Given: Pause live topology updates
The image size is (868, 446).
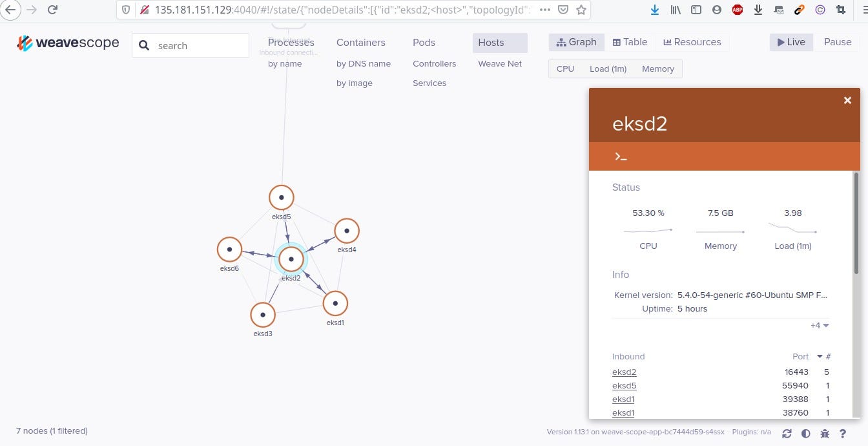Looking at the screenshot, I should point(838,42).
